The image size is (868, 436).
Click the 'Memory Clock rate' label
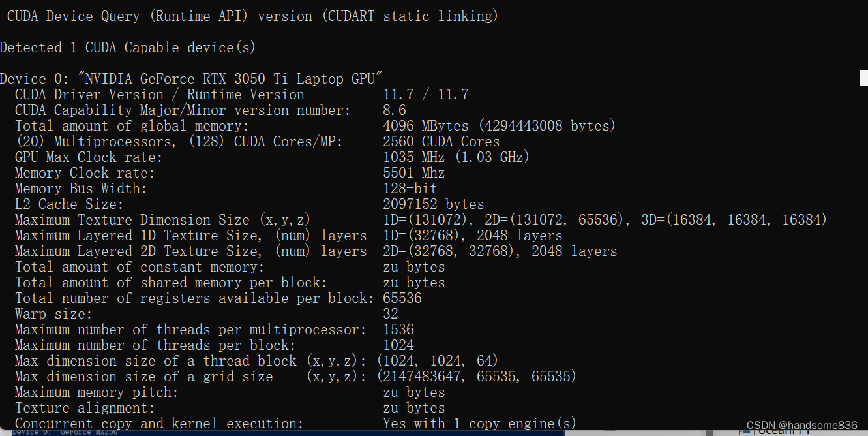[85, 173]
